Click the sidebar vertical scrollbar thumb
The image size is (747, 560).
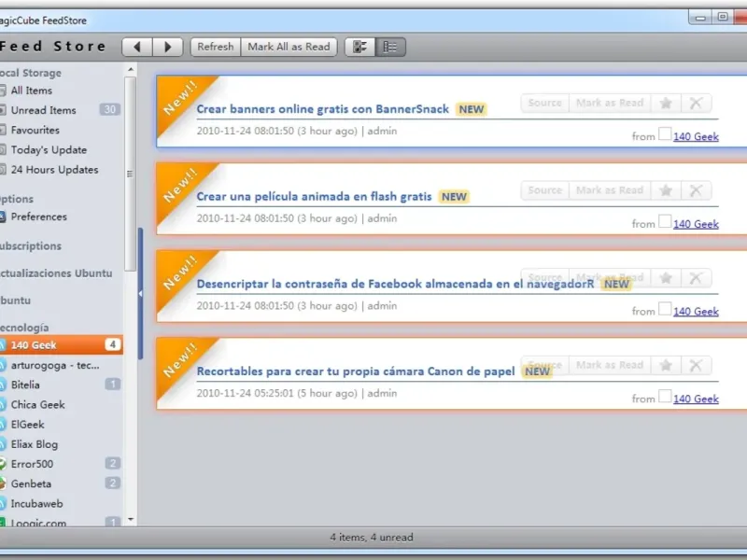pos(130,174)
